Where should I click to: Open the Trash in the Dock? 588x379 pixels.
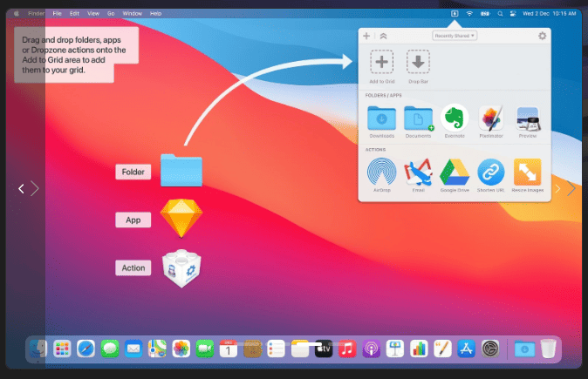tap(548, 349)
